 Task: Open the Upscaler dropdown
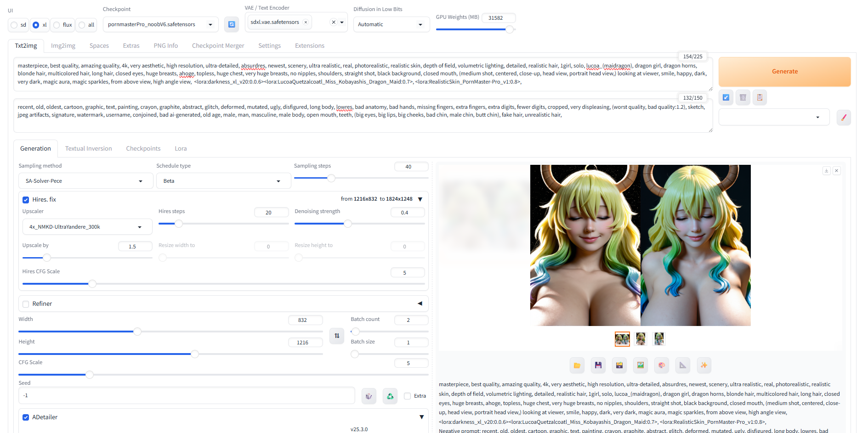point(87,227)
